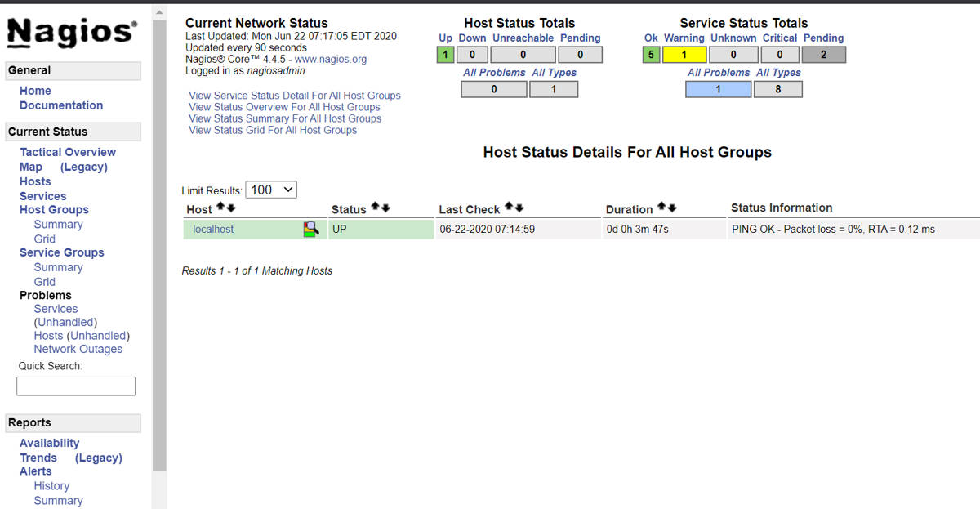Click the yellow Warning service count box
This screenshot has width=980, height=509.
[684, 54]
